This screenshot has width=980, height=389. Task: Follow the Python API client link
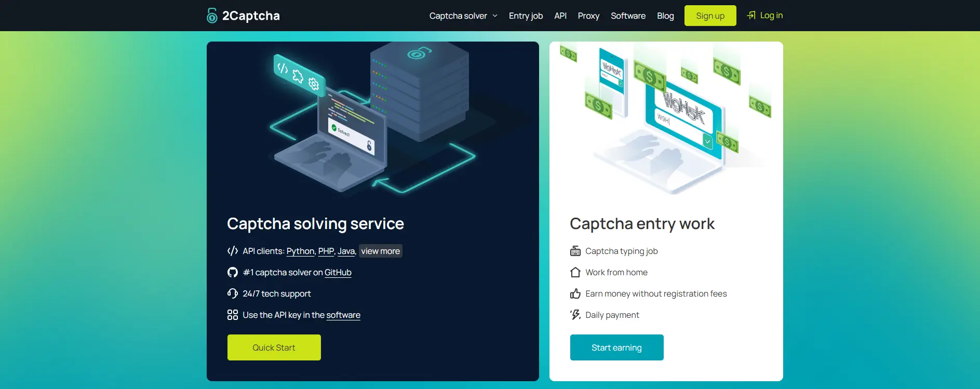click(x=300, y=251)
